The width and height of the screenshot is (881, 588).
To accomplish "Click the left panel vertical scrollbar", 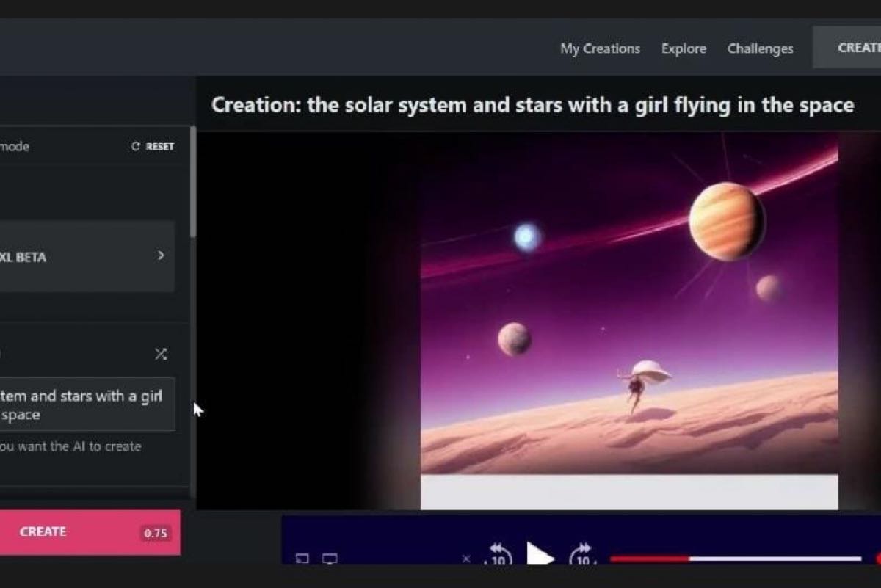I will click(x=193, y=184).
